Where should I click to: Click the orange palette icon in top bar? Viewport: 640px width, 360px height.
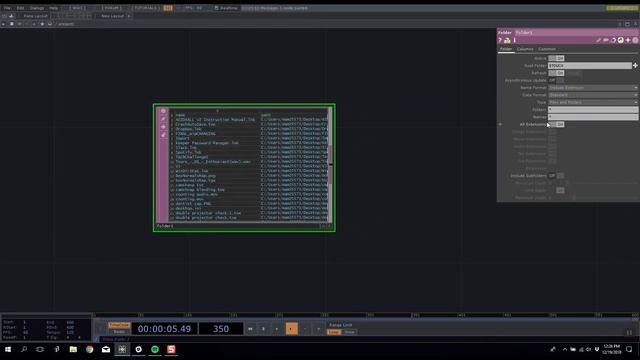pos(168,8)
